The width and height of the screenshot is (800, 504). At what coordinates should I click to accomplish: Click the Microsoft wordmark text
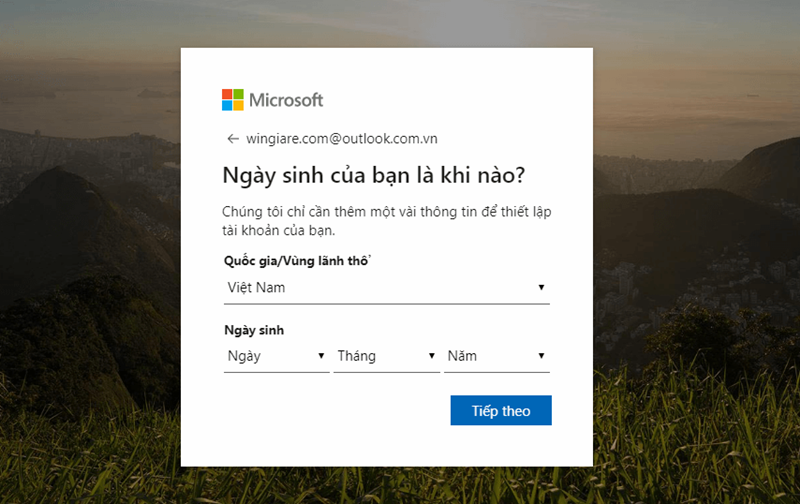286,100
